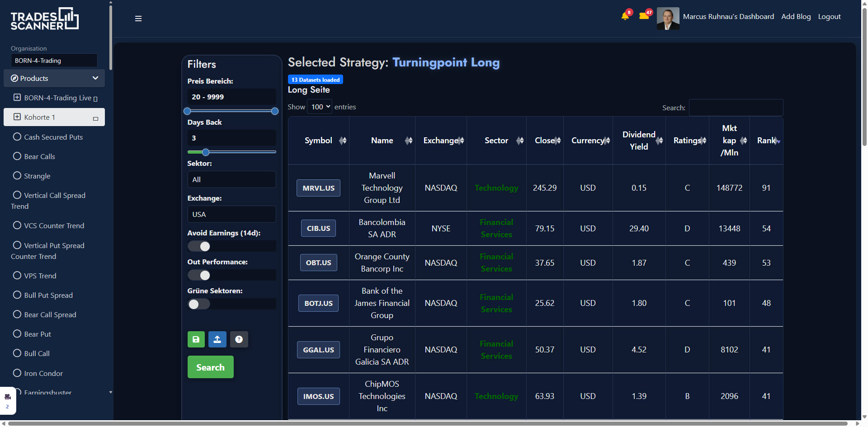This screenshot has width=868, height=427.
Task: Click the compass icon next to Products
Action: [14, 78]
